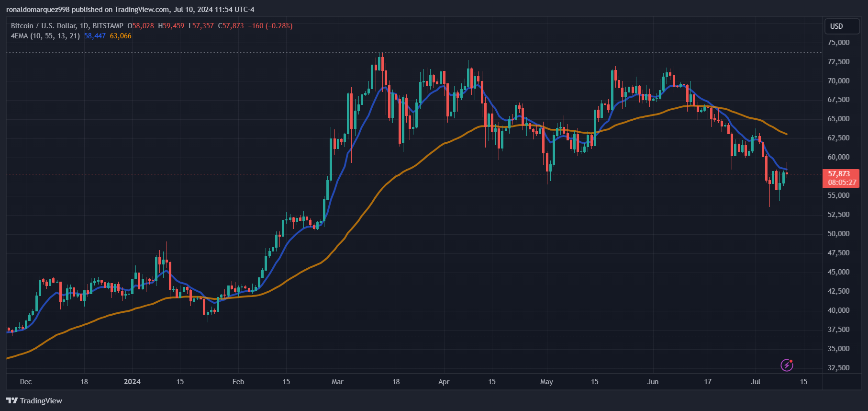Click the 42,500 price axis label
This screenshot has width=868, height=411.
[x=839, y=291]
